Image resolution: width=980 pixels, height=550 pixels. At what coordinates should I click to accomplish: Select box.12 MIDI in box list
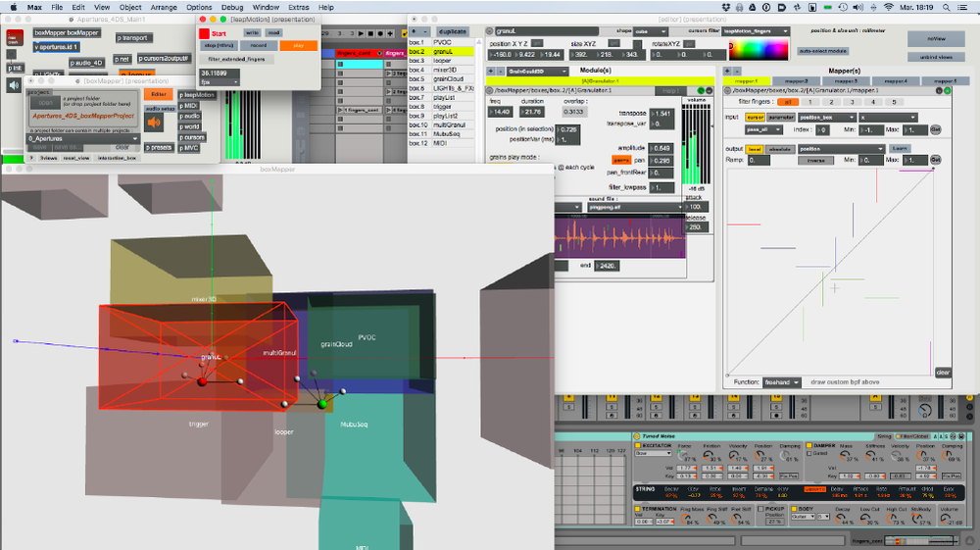point(441,143)
